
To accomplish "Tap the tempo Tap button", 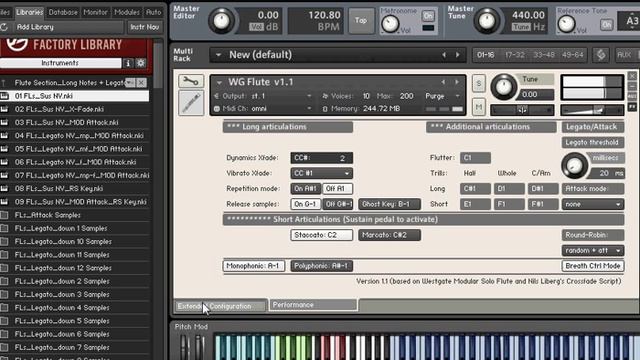I will tap(361, 20).
